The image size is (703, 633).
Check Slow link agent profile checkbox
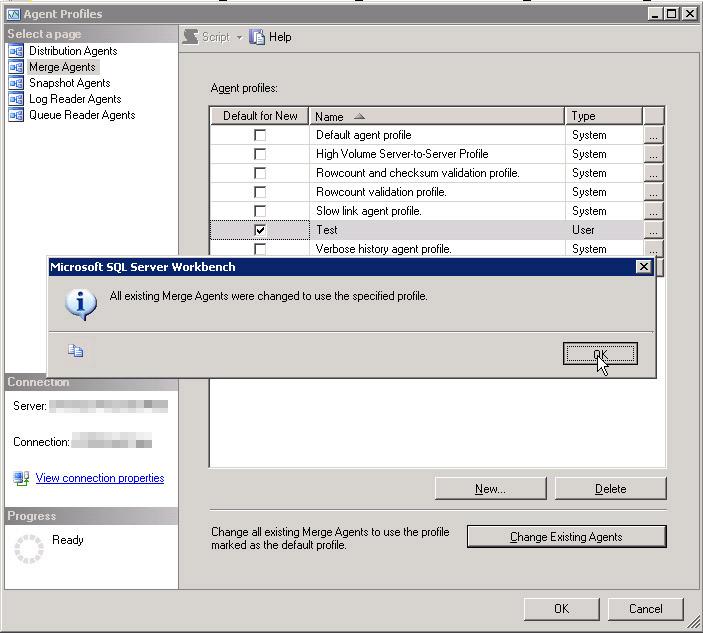pos(260,211)
